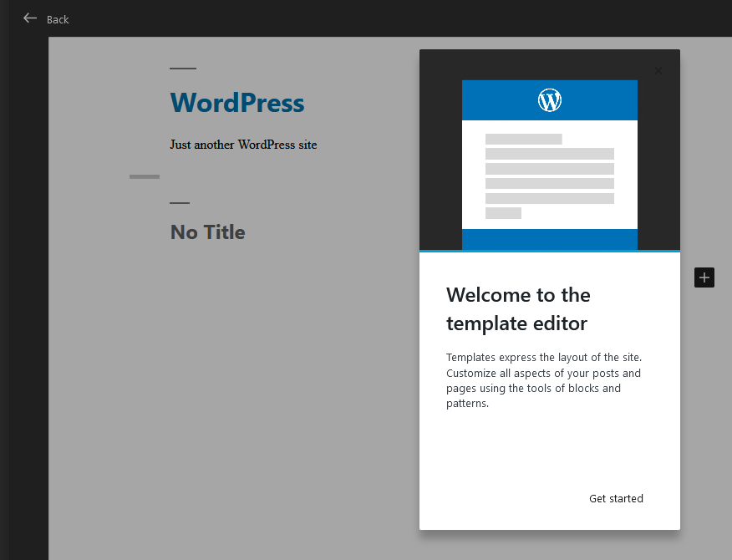
Task: Click the WordPress logo illustration in dialog
Action: [550, 100]
